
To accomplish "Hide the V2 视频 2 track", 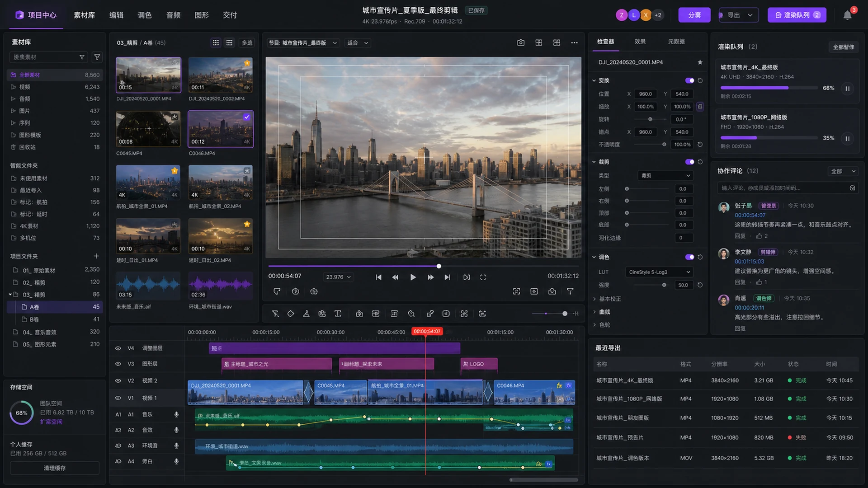I will [118, 381].
